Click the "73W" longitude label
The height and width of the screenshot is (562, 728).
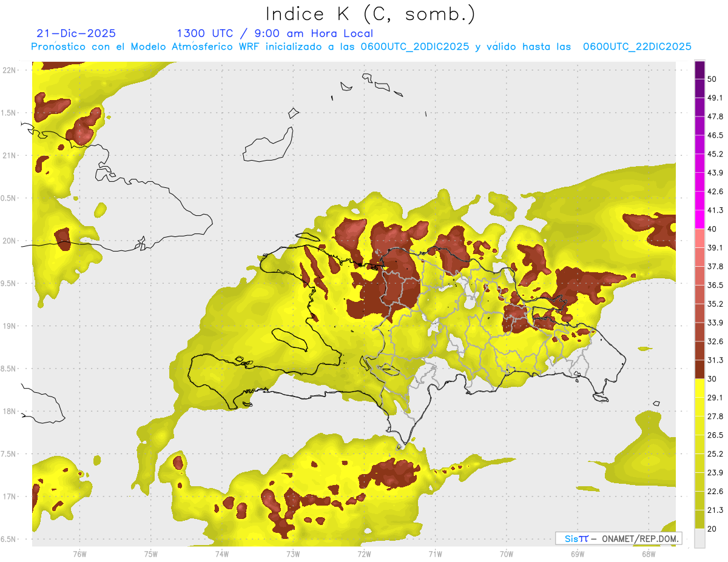tap(293, 554)
